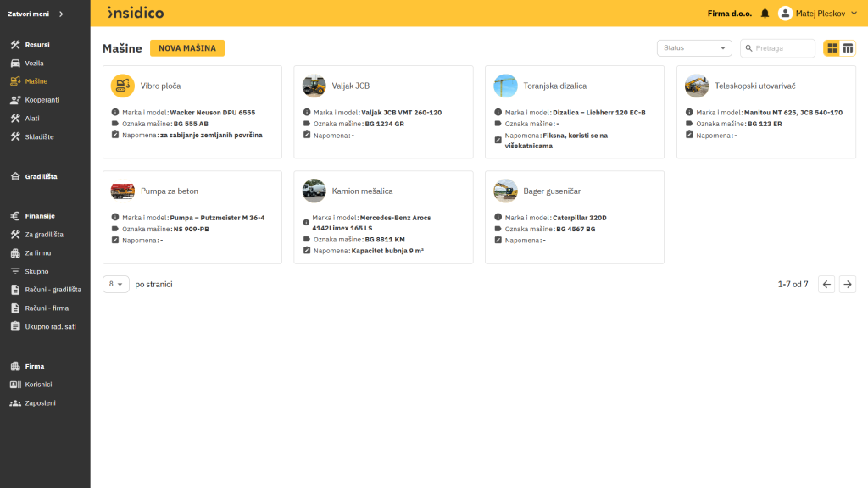
Task: Open the Valjak JCB machine thumbnail
Action: pyautogui.click(x=314, y=86)
